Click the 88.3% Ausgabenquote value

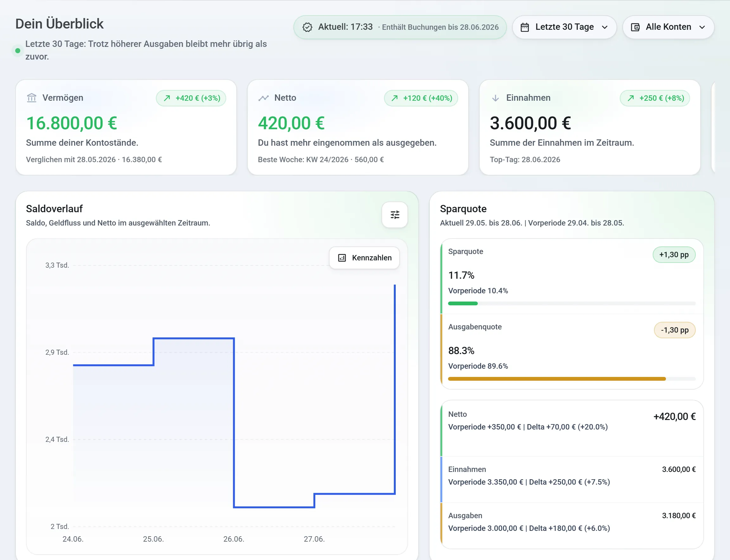pyautogui.click(x=461, y=350)
